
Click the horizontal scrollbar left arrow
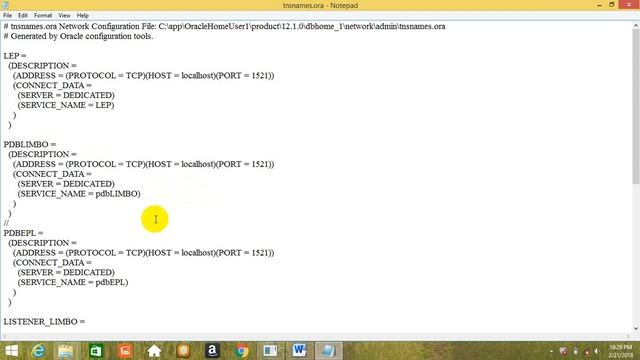pos(4,336)
